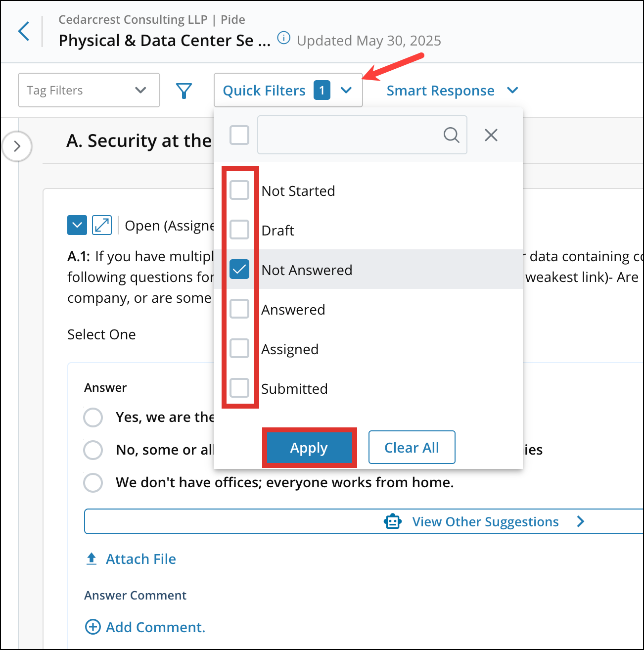Click the Add Comment plus icon
Viewport: 644px width, 650px height.
pos(92,627)
